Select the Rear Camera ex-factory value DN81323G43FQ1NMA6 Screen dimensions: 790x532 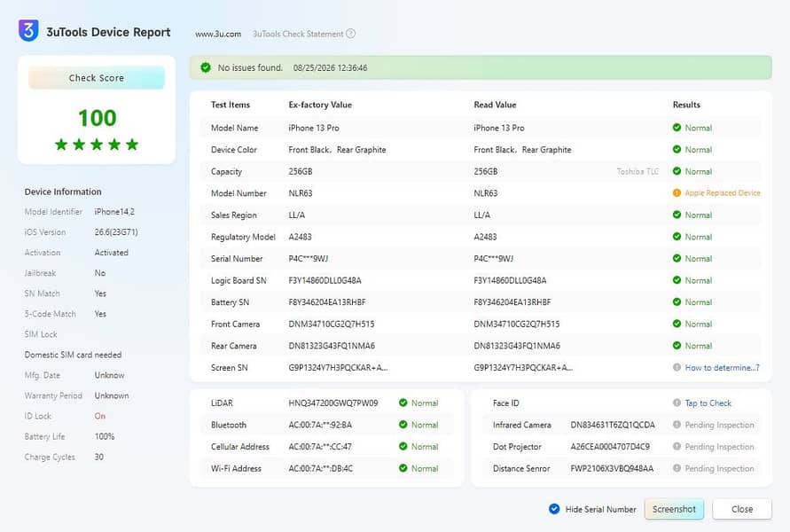332,346
